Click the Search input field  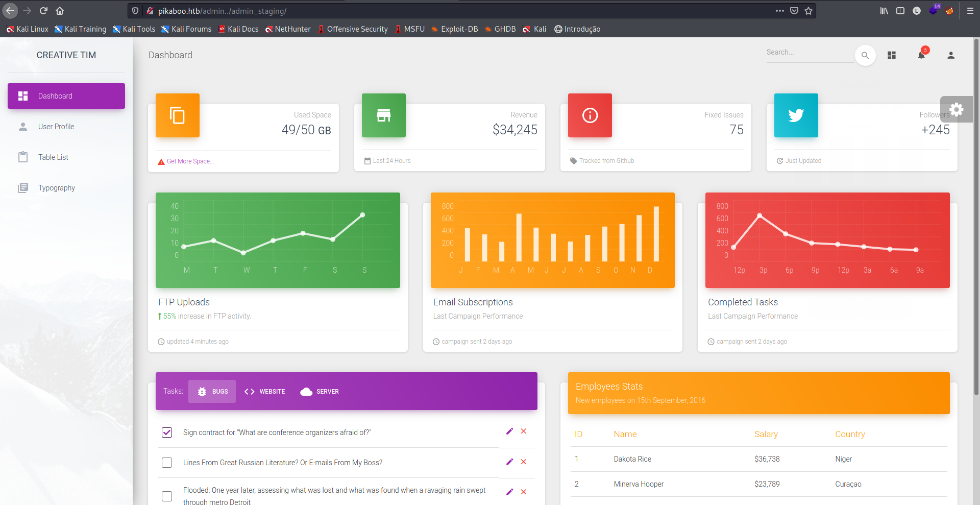click(808, 53)
